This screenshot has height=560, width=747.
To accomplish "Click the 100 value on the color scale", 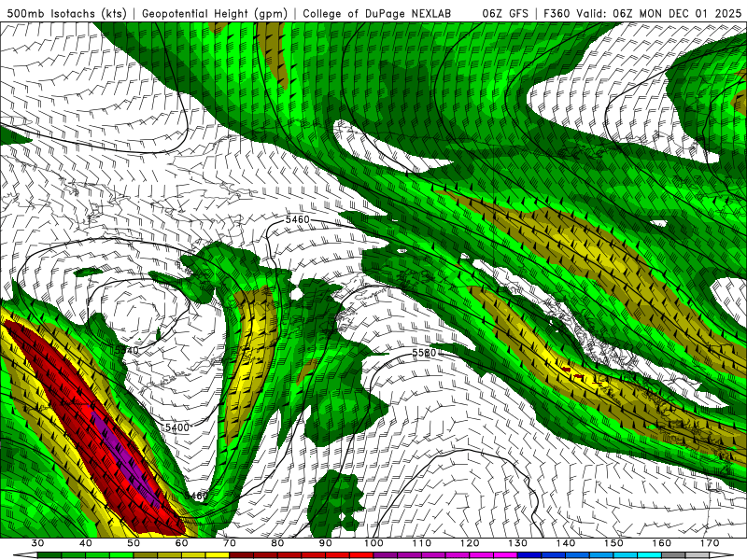I will (x=373, y=543).
